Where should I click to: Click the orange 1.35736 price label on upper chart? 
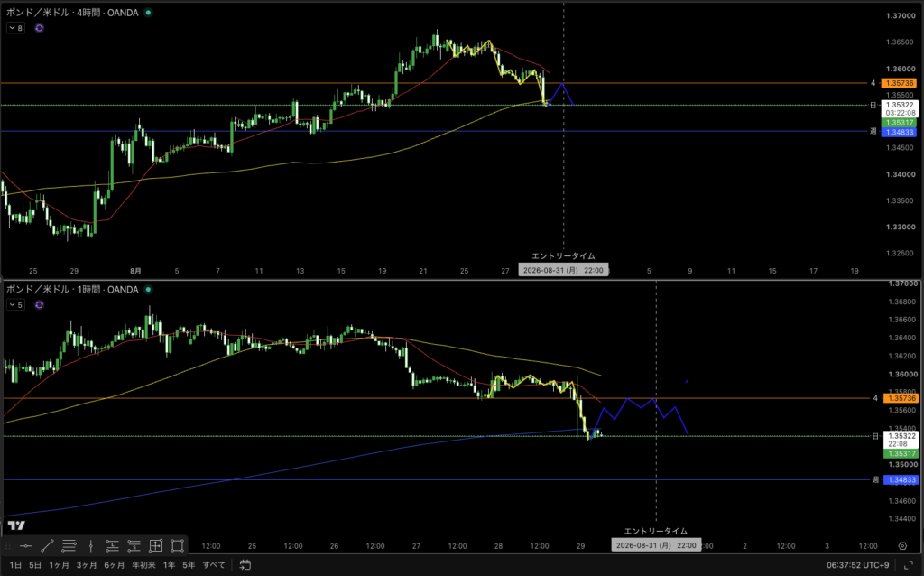[x=900, y=83]
